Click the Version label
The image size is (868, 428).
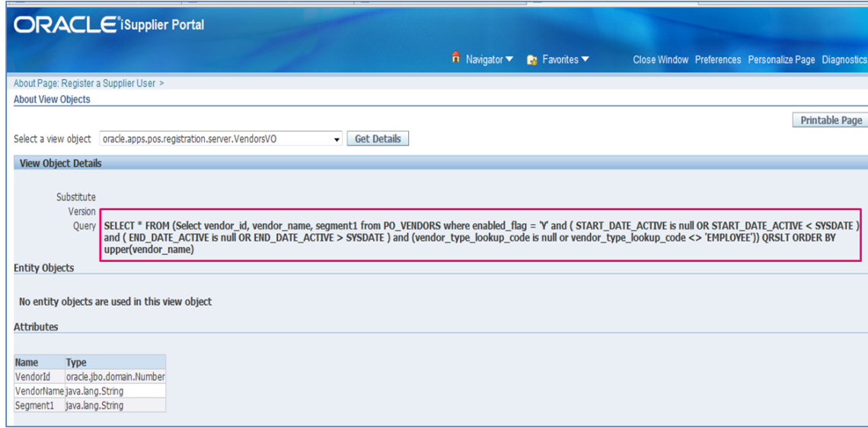click(82, 212)
